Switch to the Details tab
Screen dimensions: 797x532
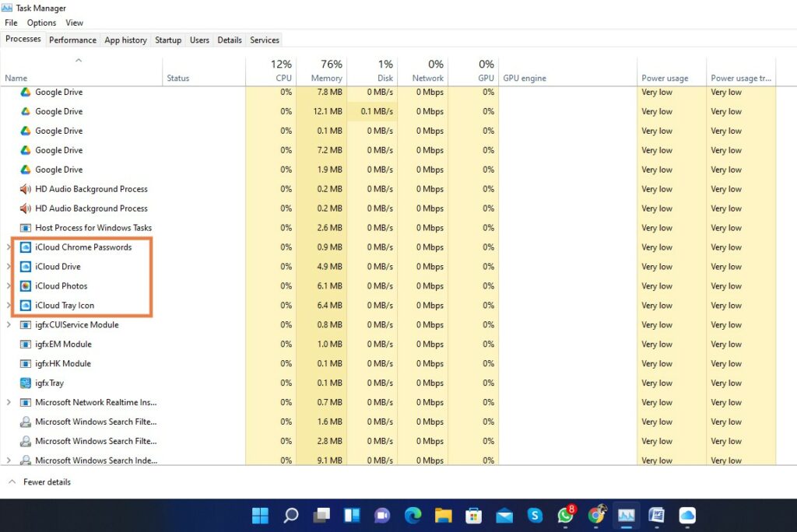tap(230, 40)
